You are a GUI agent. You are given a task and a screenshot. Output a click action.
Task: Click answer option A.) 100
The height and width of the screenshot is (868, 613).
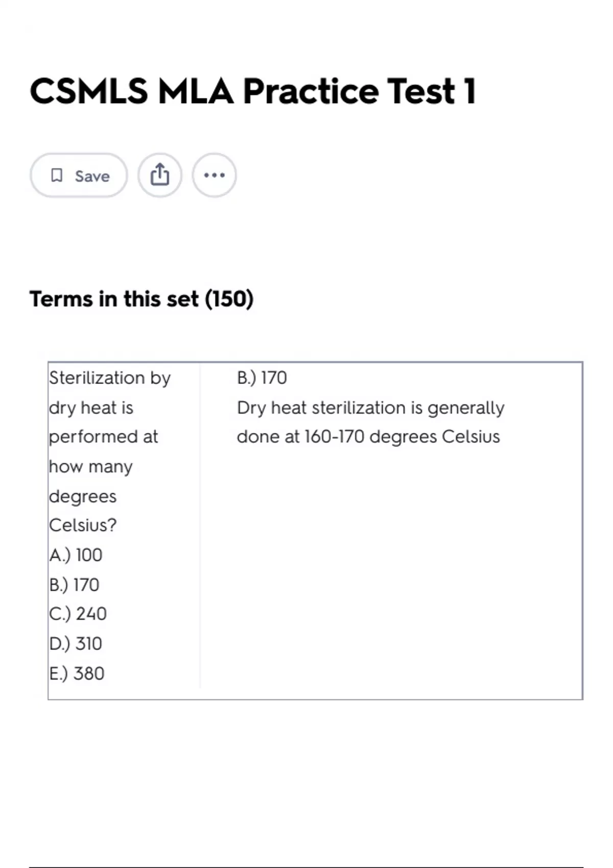pos(76,555)
